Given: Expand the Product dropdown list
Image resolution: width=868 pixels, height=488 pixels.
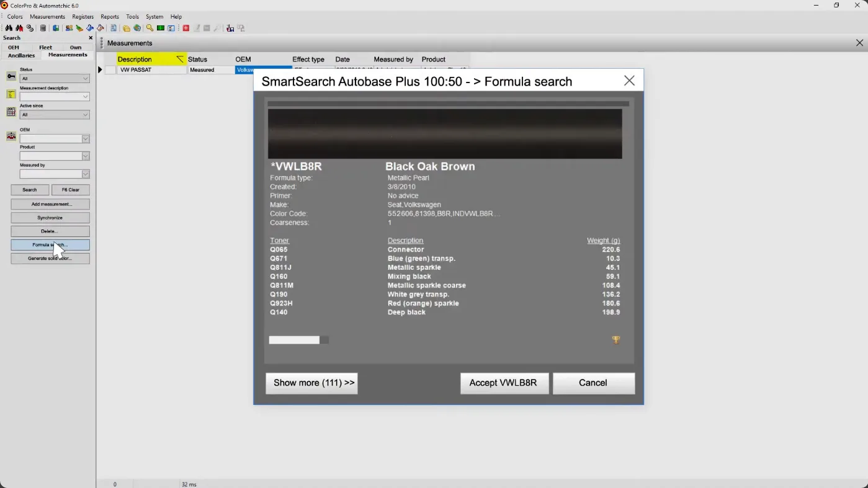Looking at the screenshot, I should (86, 156).
